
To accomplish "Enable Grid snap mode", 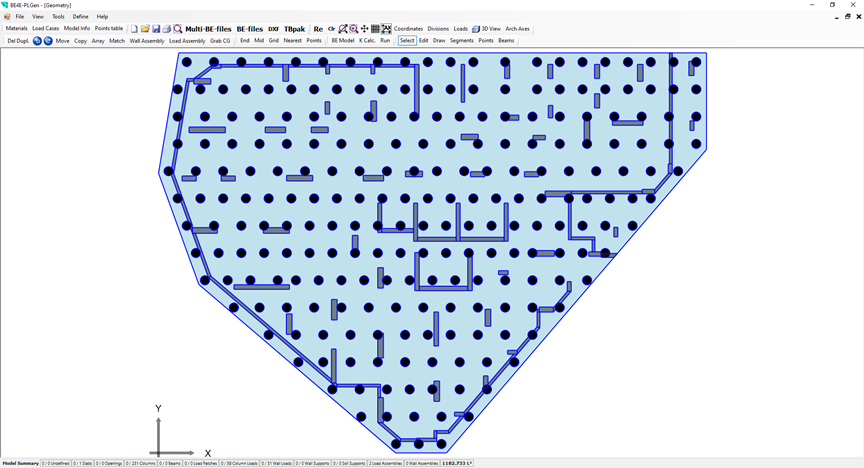I will (x=273, y=41).
